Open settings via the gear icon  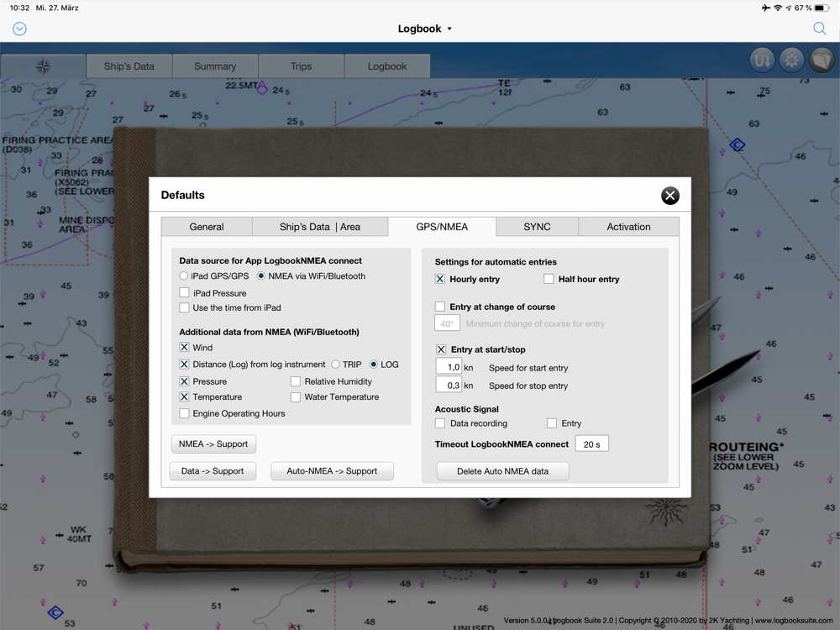(x=791, y=60)
